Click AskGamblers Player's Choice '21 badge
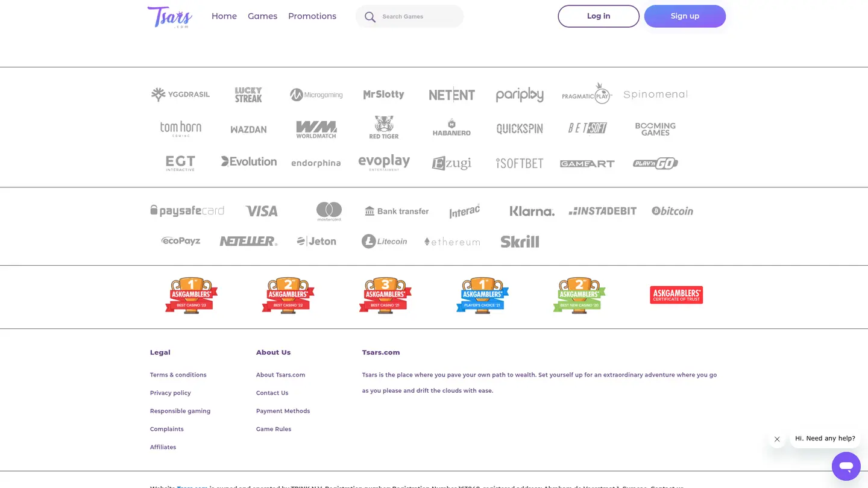The image size is (868, 488). [482, 295]
